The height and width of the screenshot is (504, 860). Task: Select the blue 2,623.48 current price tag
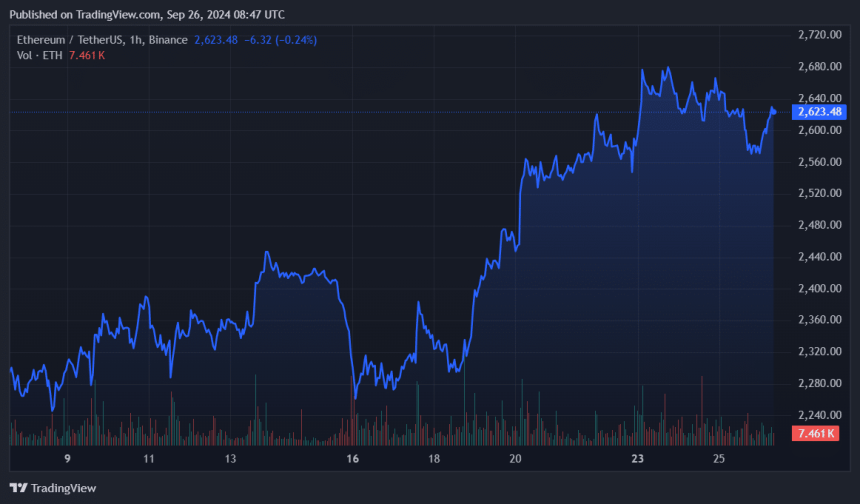click(x=819, y=112)
